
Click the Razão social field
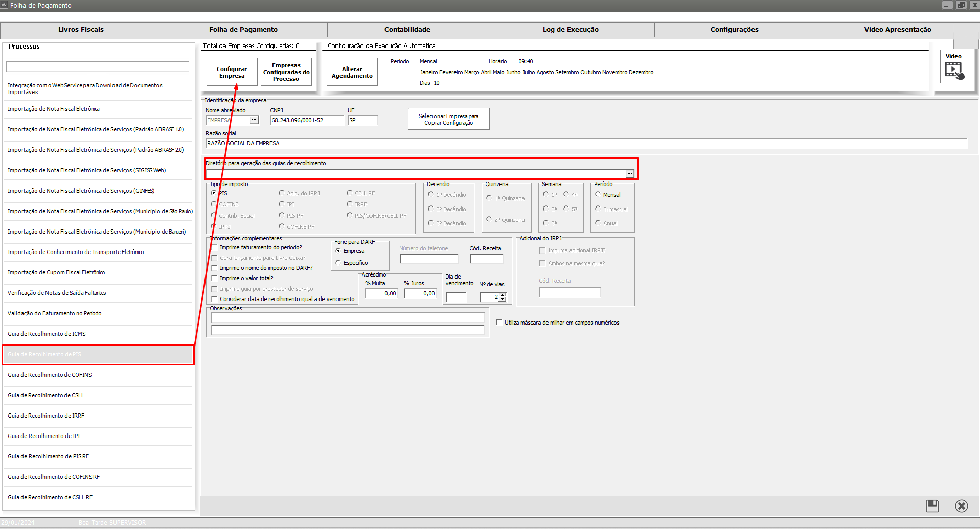(x=586, y=143)
